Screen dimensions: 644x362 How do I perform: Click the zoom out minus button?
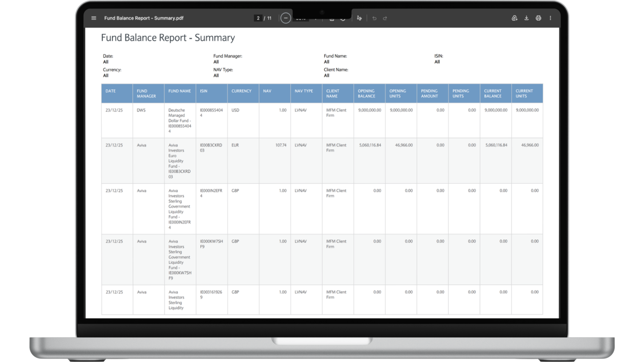coord(285,18)
